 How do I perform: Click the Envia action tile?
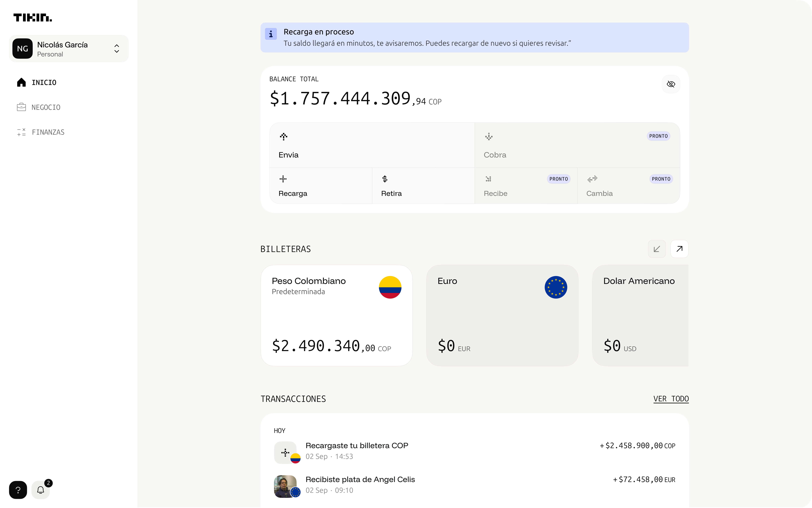(x=372, y=145)
